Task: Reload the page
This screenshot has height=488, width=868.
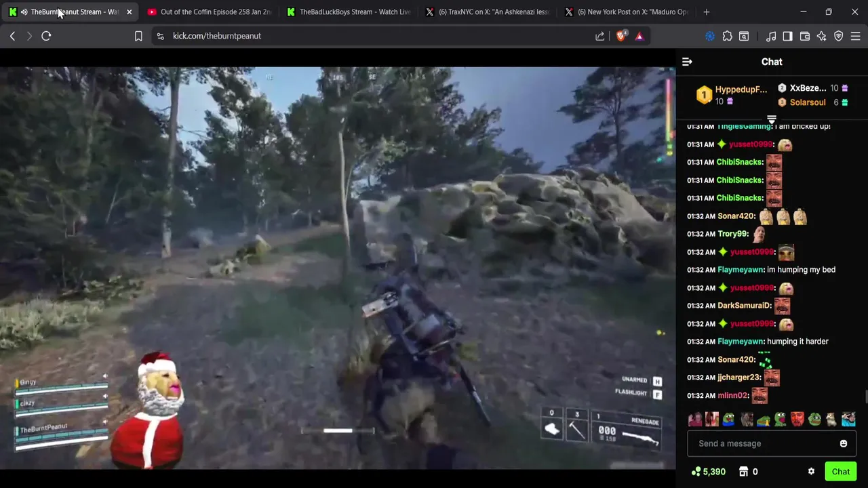Action: point(46,36)
